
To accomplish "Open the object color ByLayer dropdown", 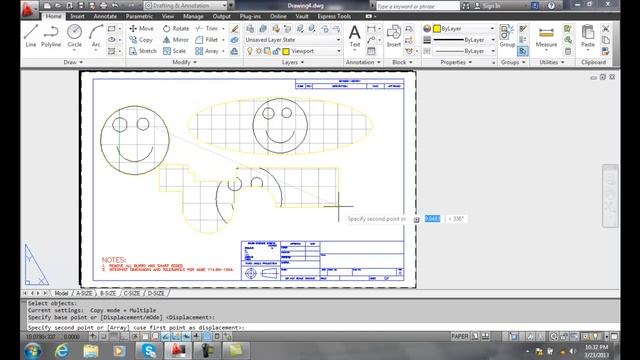I will [x=464, y=29].
